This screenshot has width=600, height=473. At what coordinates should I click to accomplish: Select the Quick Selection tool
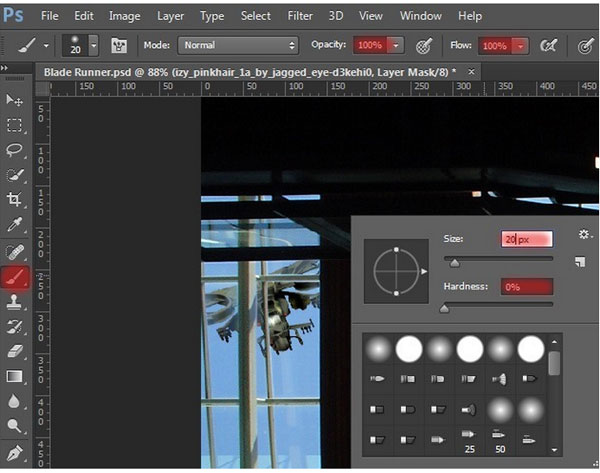point(14,175)
